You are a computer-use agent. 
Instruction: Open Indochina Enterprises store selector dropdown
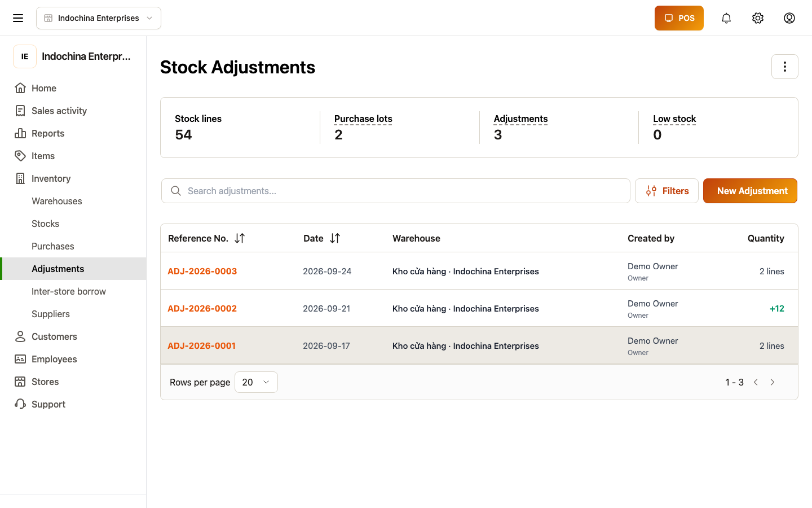click(x=99, y=18)
